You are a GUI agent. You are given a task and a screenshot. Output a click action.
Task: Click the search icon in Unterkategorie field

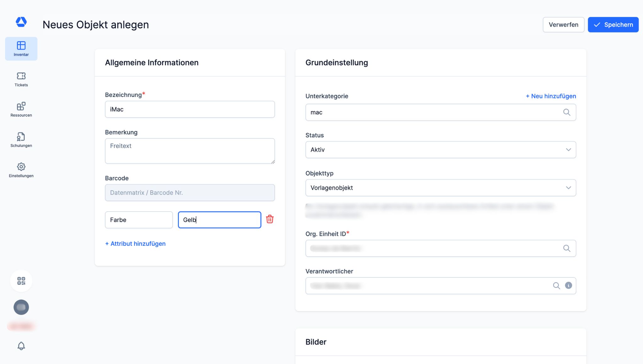pyautogui.click(x=566, y=112)
